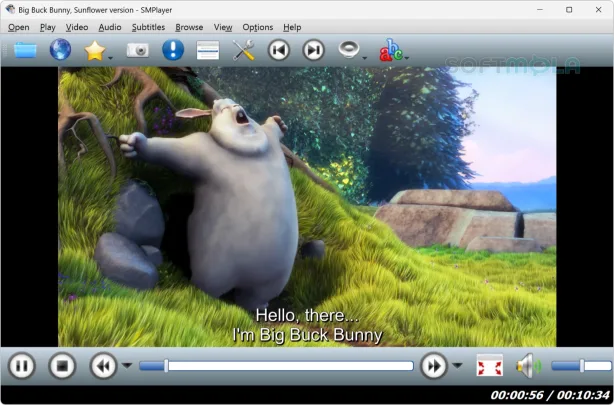This screenshot has height=405, width=614.
Task: Expand the audio track dropdown arrow
Action: click(x=365, y=58)
